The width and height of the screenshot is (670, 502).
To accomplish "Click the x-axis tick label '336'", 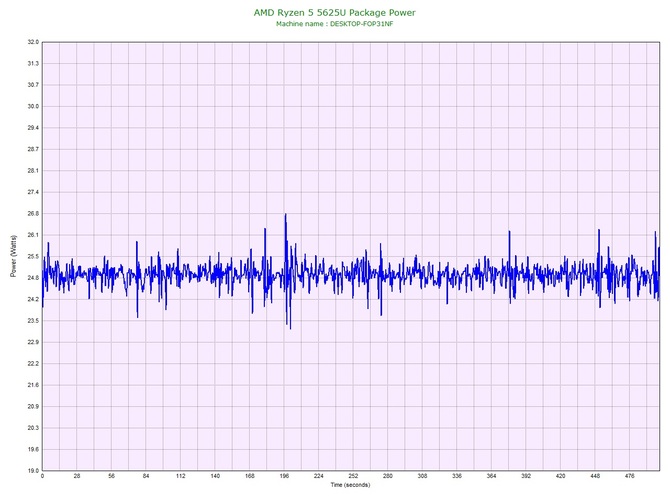I will [x=457, y=476].
